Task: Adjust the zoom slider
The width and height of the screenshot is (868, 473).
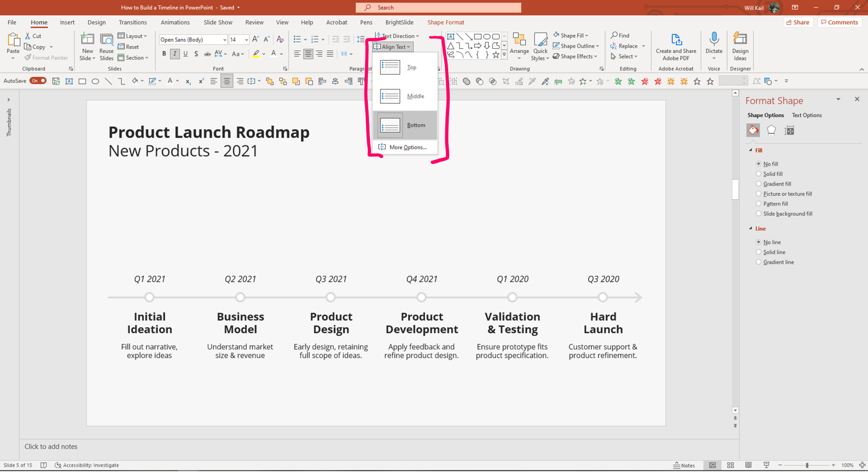Action: [x=807, y=465]
